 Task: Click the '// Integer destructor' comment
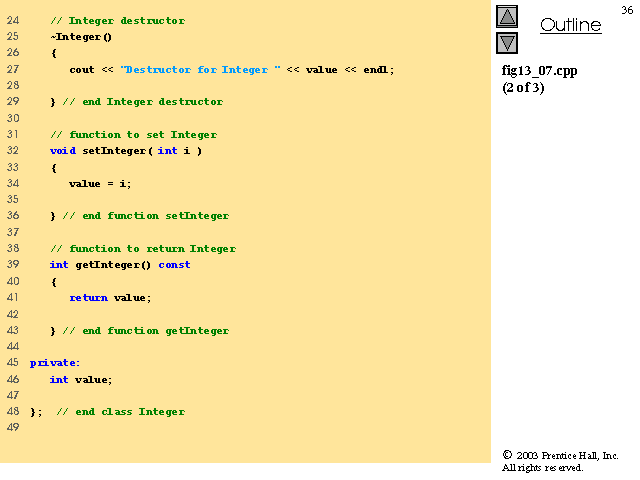[118, 20]
